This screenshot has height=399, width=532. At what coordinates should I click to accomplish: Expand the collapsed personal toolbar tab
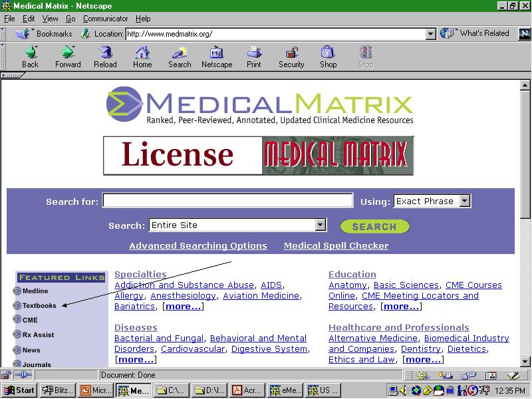pyautogui.click(x=12, y=75)
